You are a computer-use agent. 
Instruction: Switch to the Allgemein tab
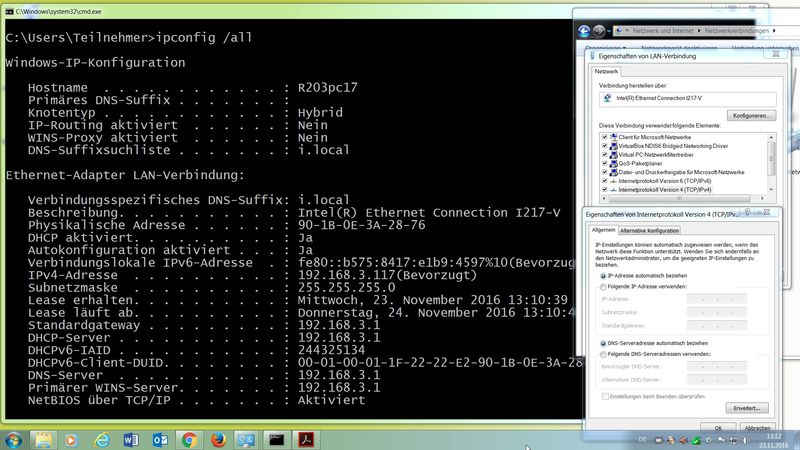coord(603,230)
